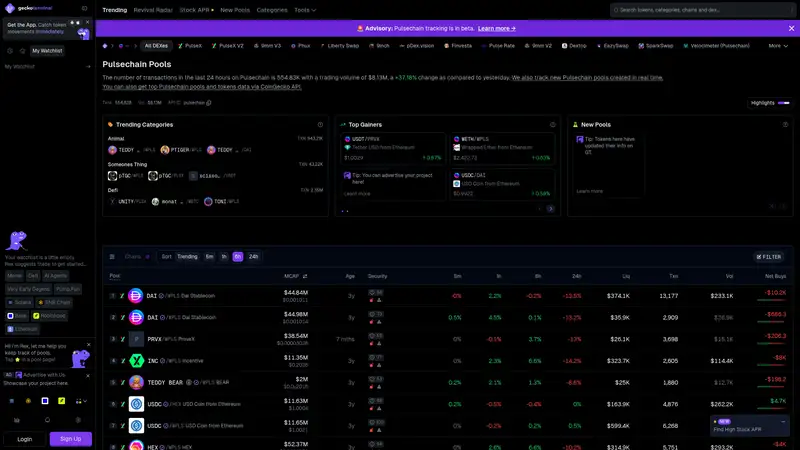The width and height of the screenshot is (800, 450).
Task: Open the Revival Radar tab
Action: tap(153, 10)
